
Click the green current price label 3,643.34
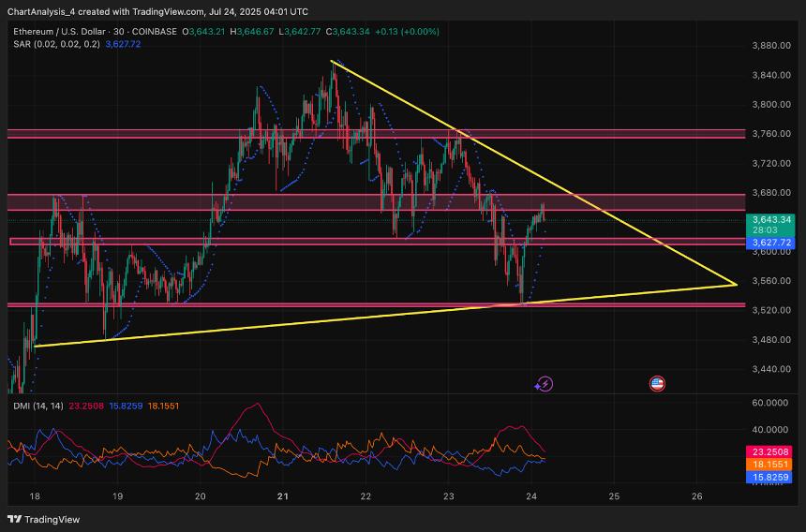(772, 219)
